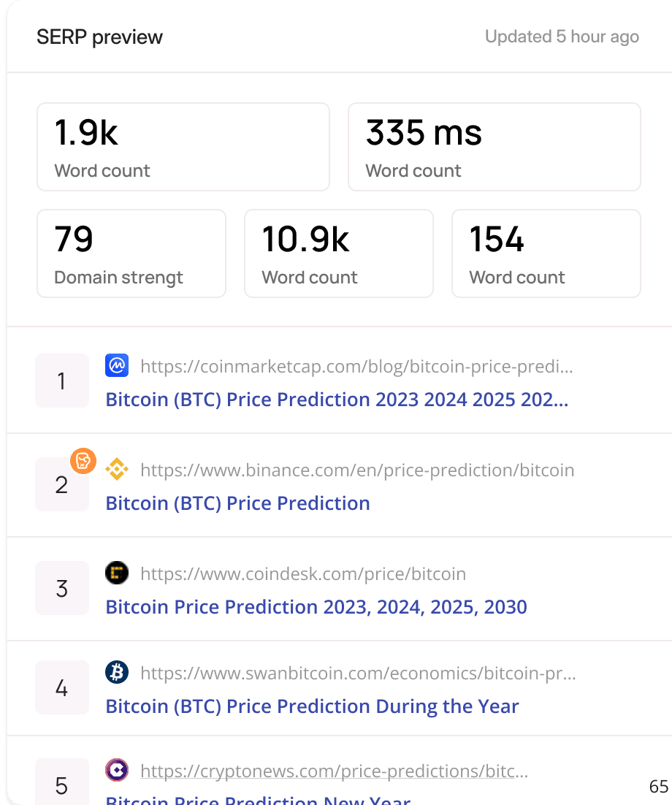The height and width of the screenshot is (805, 672).
Task: Click the CoinDesk favicon icon
Action: pos(117,573)
